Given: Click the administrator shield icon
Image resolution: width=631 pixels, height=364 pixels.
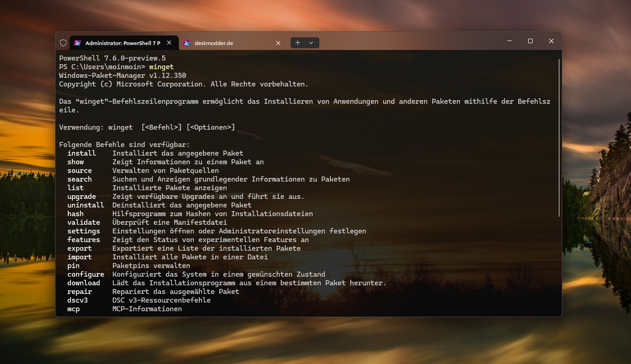Looking at the screenshot, I should [x=63, y=43].
